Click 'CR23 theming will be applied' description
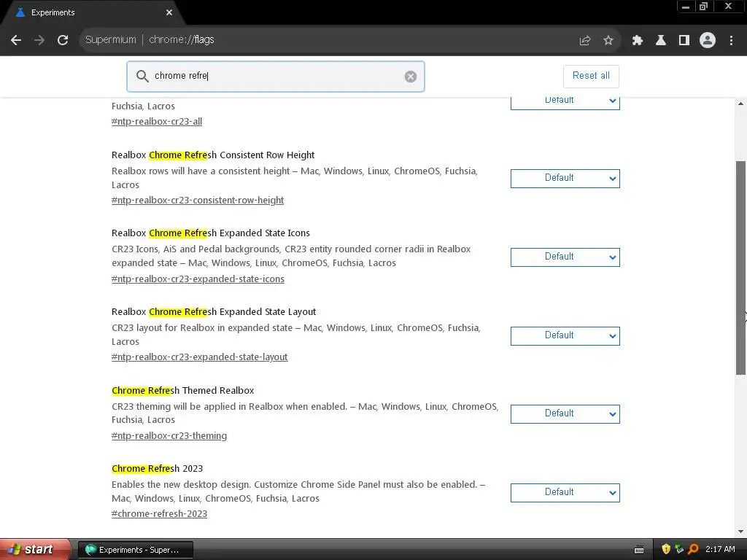This screenshot has height=560, width=747. click(305, 413)
